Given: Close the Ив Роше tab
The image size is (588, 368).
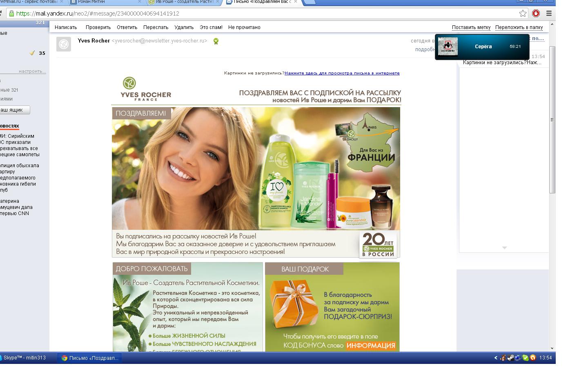Looking at the screenshot, I should coord(217,2).
